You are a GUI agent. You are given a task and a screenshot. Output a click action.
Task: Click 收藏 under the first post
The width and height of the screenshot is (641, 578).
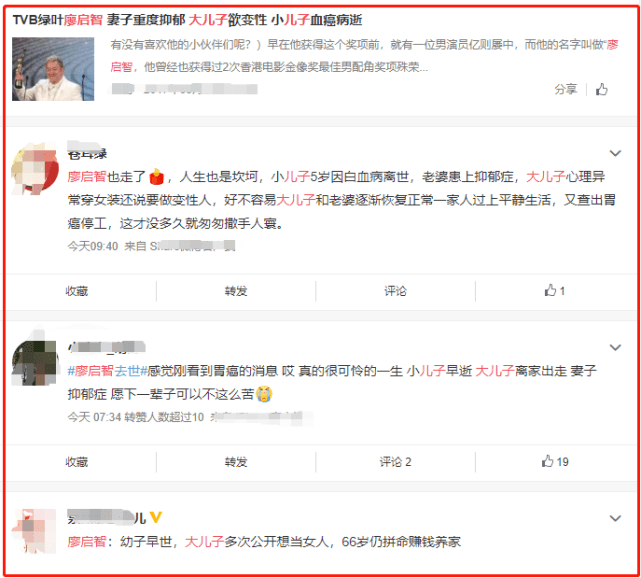click(77, 291)
